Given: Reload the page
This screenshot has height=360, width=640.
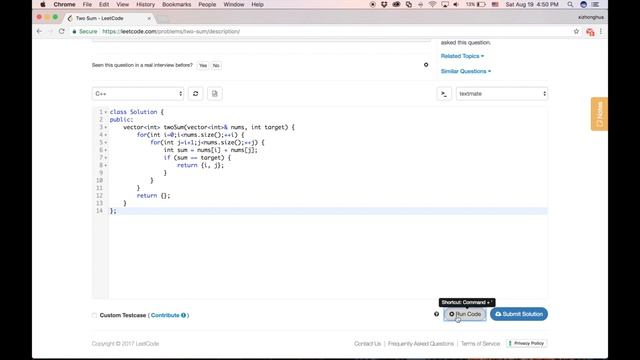Looking at the screenshot, I should (x=62, y=31).
